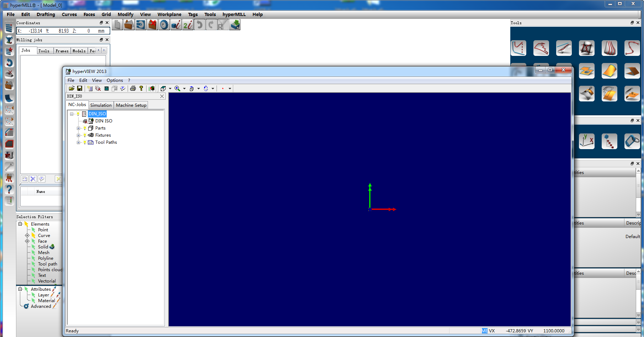Screen dimensions: 644x337
Task: Select the Advanced filter item
Action: (x=41, y=306)
